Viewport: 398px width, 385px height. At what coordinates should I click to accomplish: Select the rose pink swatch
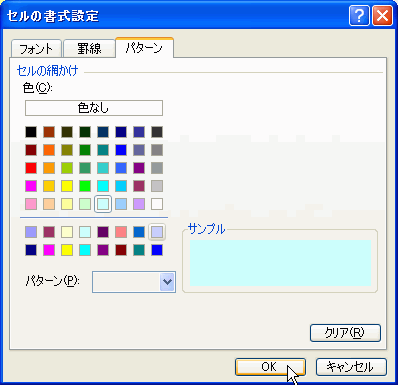pos(31,204)
